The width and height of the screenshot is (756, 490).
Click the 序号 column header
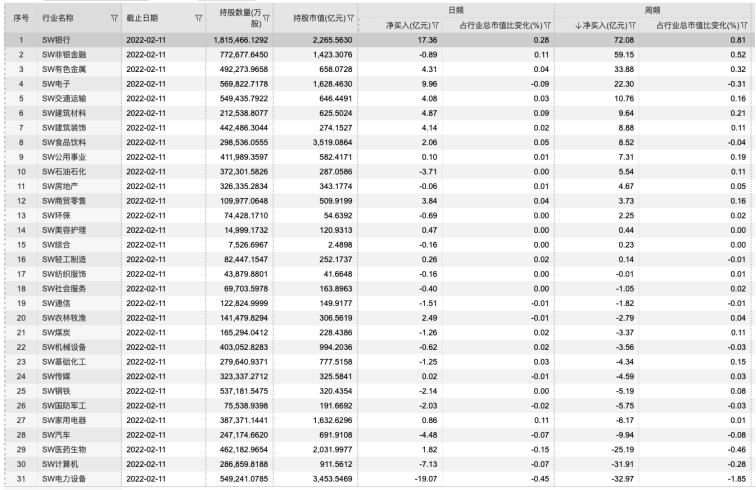pyautogui.click(x=19, y=18)
